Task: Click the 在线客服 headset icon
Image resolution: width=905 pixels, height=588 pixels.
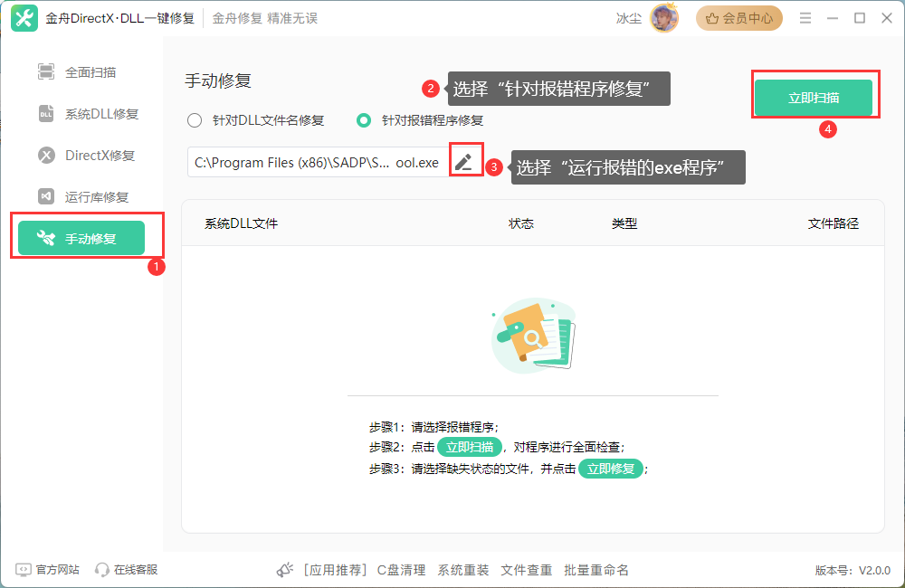Action: [102, 570]
